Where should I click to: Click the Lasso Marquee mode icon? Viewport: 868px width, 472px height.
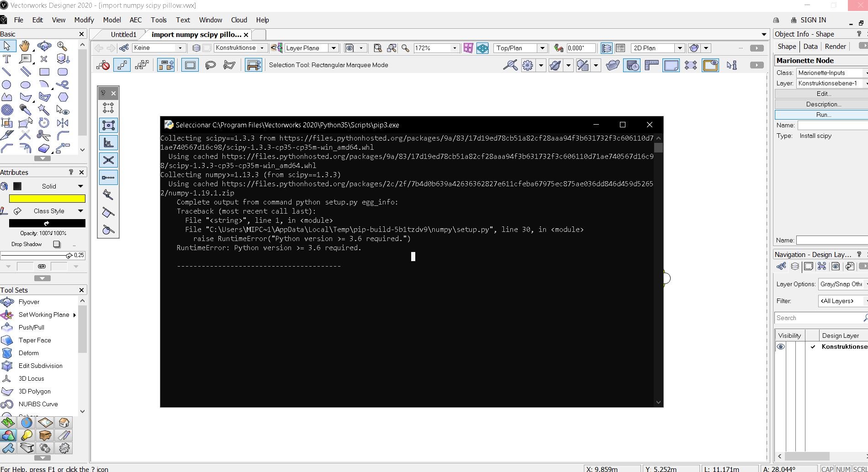tap(210, 65)
